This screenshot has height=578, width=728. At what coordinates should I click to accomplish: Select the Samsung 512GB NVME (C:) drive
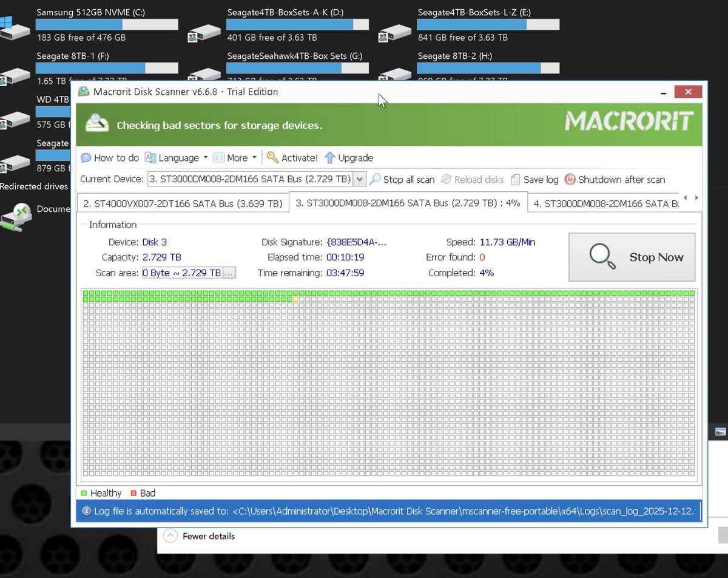tap(90, 24)
